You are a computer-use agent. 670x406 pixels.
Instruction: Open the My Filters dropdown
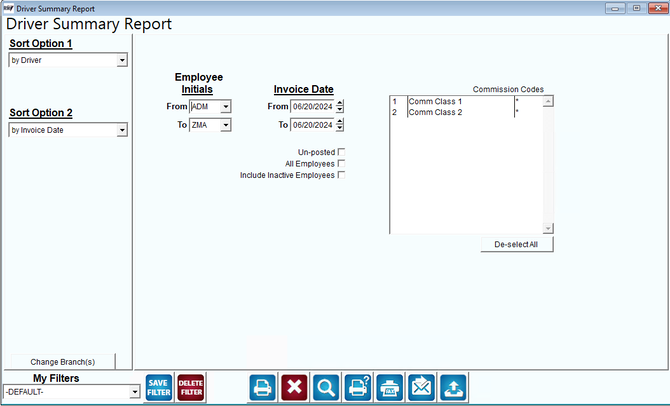135,391
